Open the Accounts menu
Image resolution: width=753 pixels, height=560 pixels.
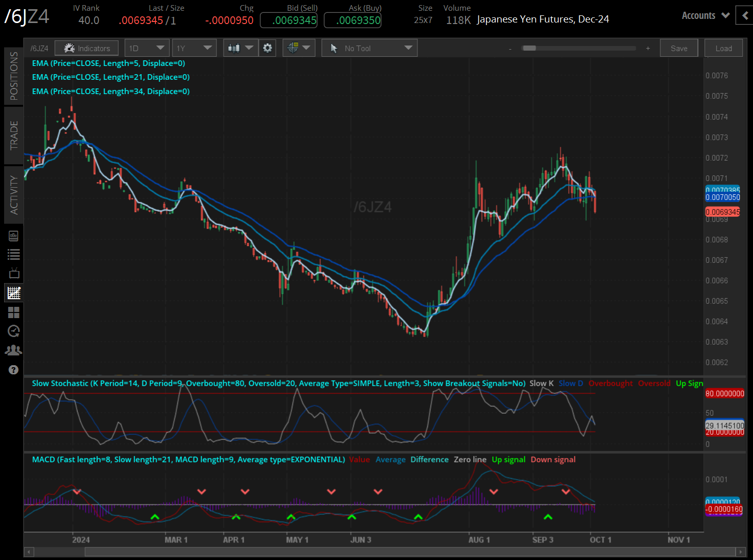click(705, 16)
